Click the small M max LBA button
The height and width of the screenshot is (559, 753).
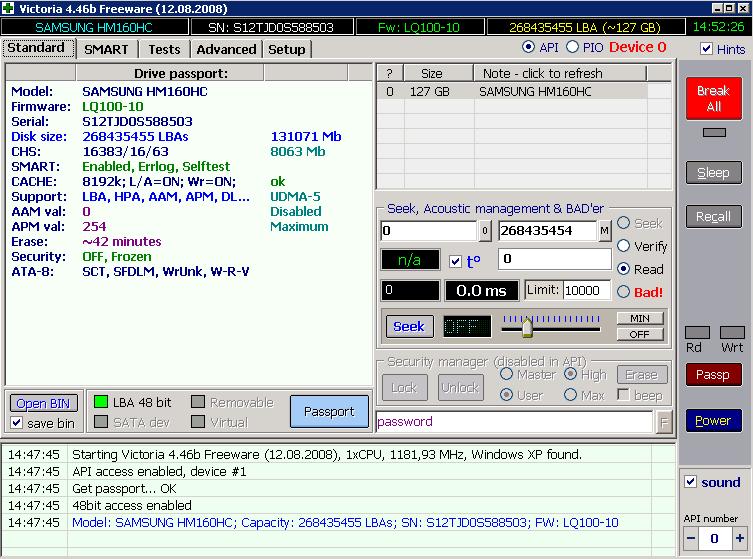click(x=604, y=231)
